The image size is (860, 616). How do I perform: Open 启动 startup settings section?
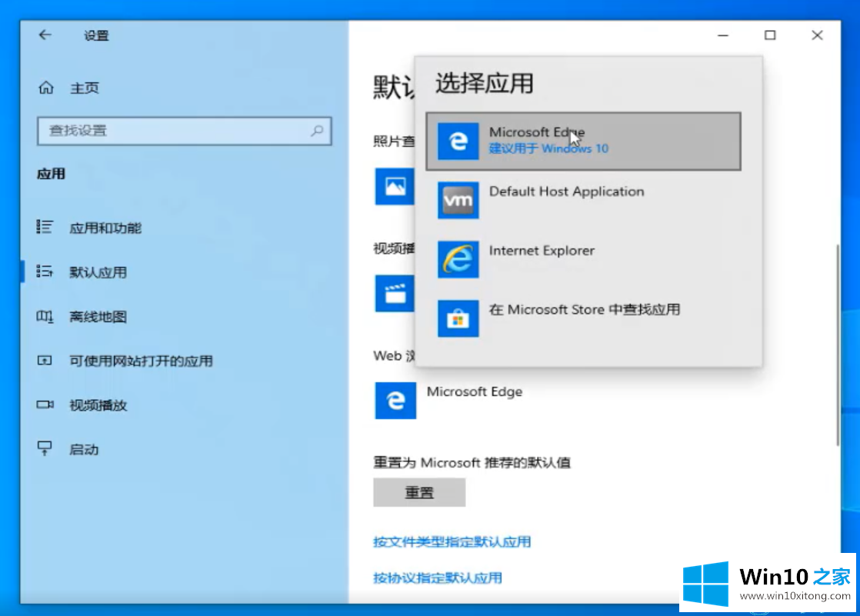84,449
